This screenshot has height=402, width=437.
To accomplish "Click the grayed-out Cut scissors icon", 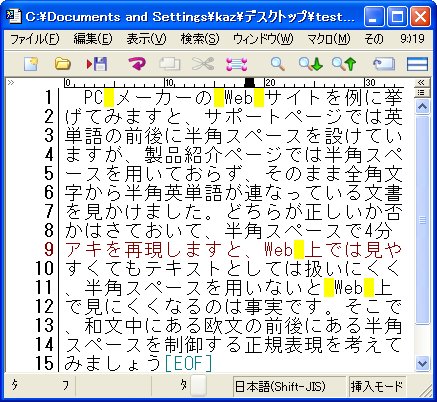I will tap(203, 64).
